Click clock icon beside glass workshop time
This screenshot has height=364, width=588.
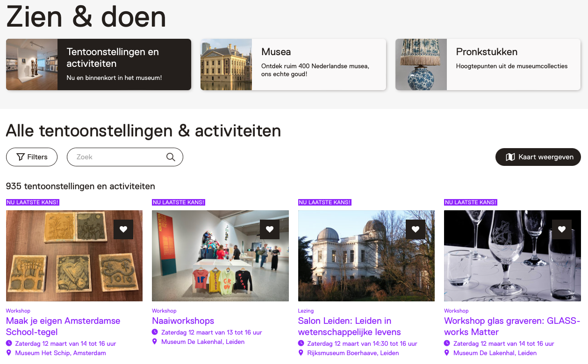pos(447,343)
